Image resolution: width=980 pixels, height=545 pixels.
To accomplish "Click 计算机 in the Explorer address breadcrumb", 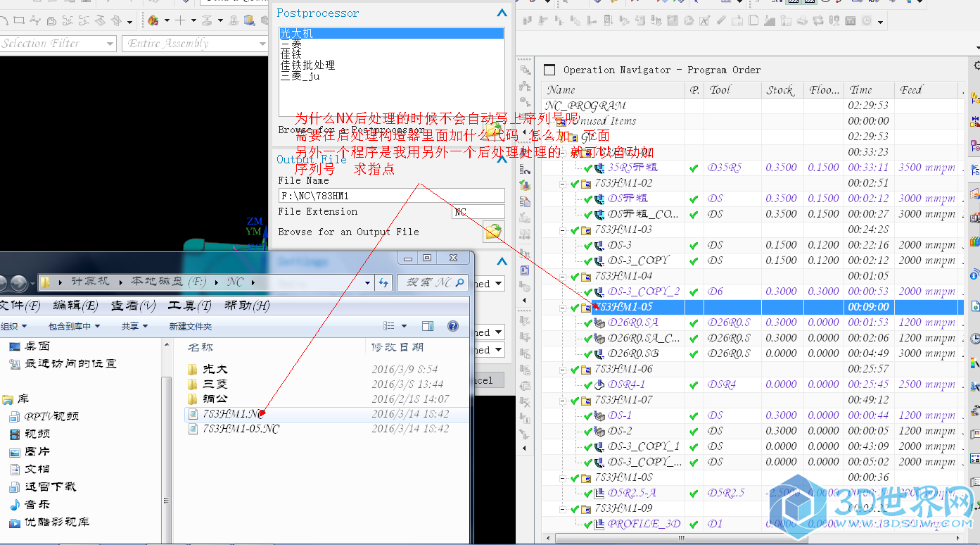I will (91, 282).
